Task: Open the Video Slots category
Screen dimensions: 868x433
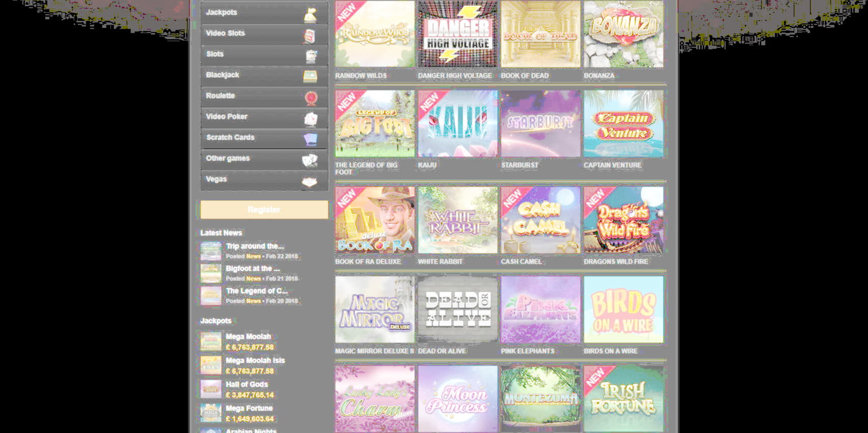Action: point(264,35)
